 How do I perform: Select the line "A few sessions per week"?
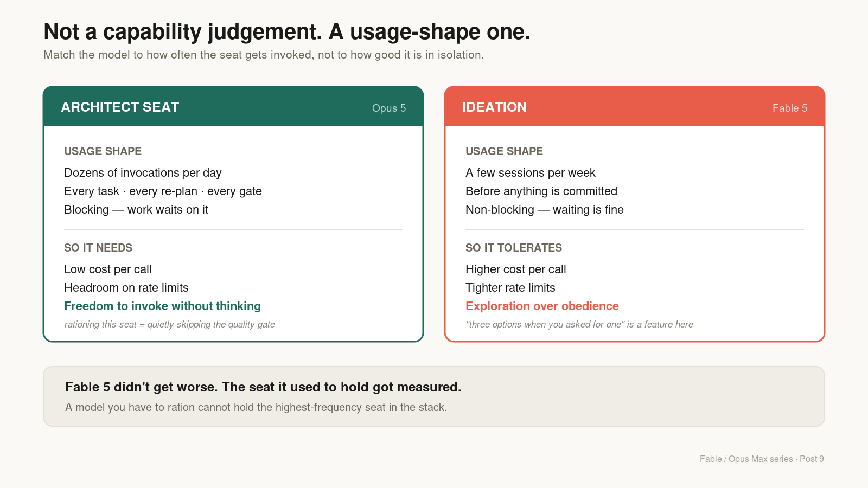tap(531, 173)
